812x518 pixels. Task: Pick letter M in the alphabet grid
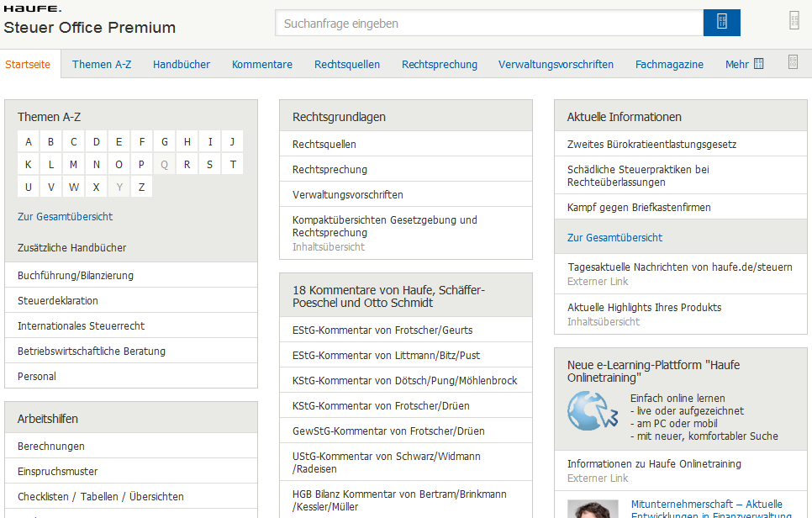(73, 164)
